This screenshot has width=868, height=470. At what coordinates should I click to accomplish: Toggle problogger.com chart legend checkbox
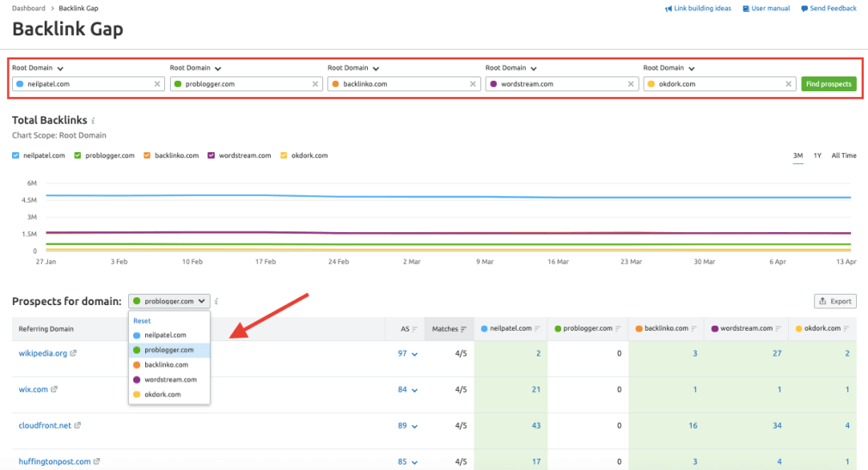point(78,156)
